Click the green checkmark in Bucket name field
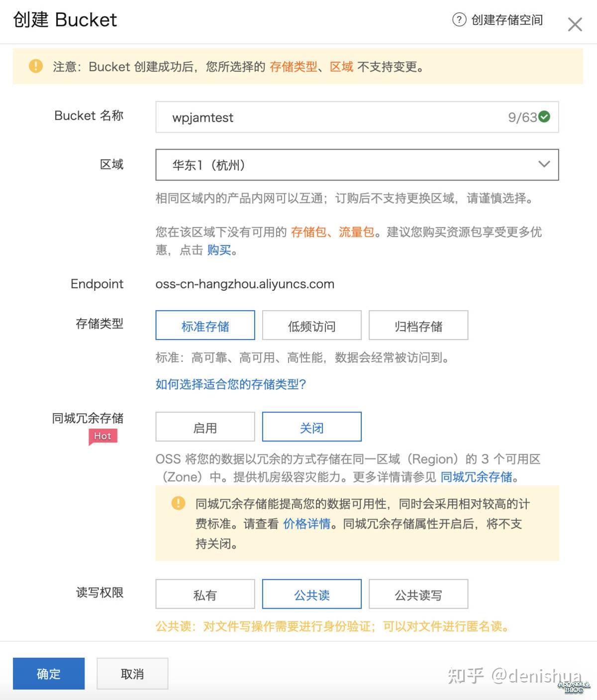 (544, 117)
